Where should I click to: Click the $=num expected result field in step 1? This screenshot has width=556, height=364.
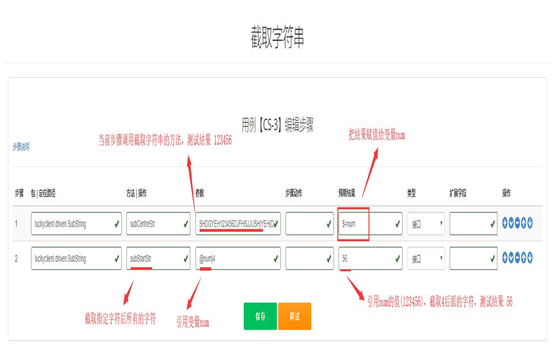(x=370, y=224)
